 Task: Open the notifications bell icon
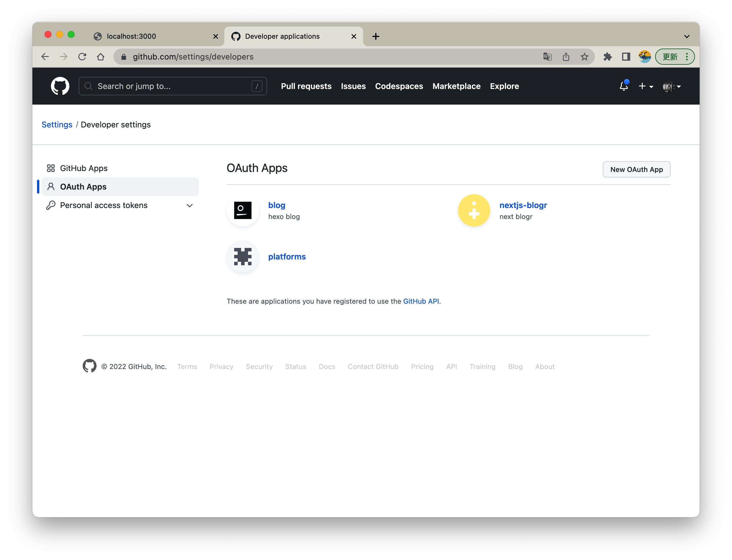tap(624, 86)
